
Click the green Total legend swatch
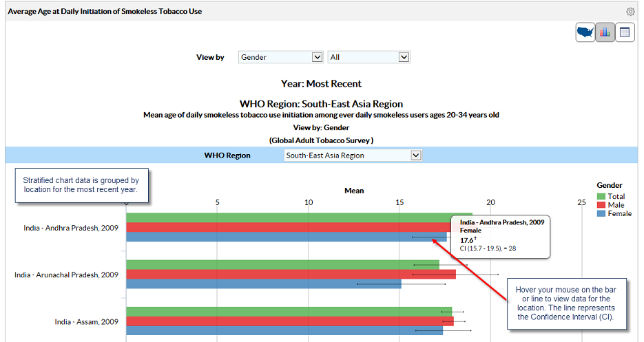[x=601, y=196]
